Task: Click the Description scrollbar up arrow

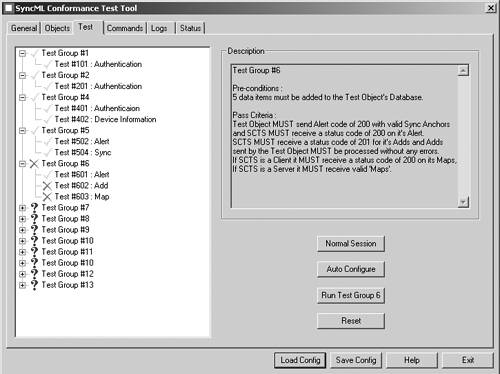Action: 463,70
